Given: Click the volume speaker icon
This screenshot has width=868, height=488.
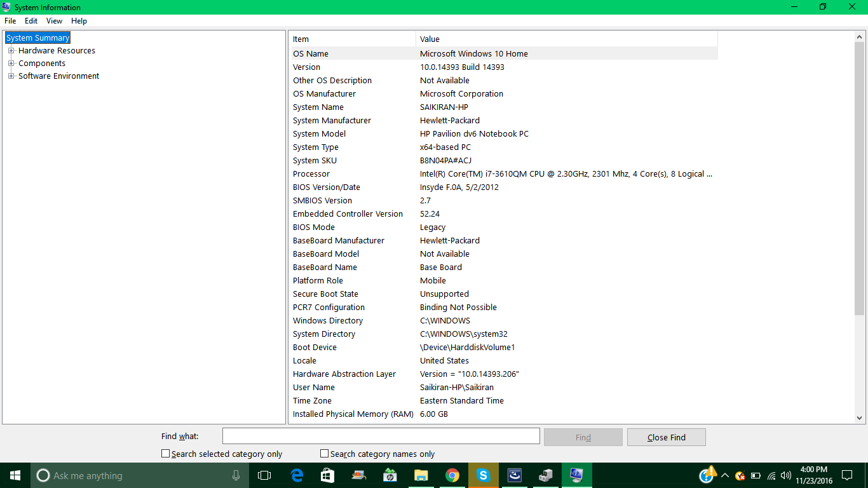Looking at the screenshot, I should (786, 475).
